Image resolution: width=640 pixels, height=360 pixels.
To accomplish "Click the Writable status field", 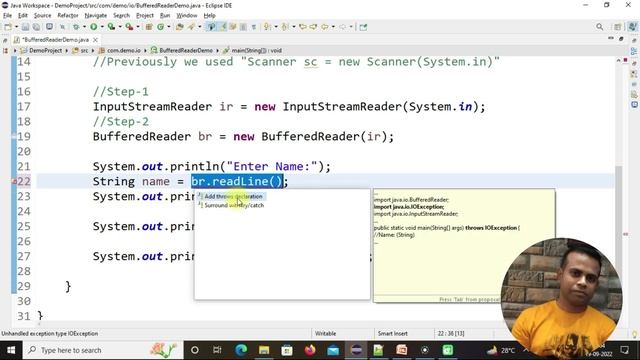I will [325, 333].
